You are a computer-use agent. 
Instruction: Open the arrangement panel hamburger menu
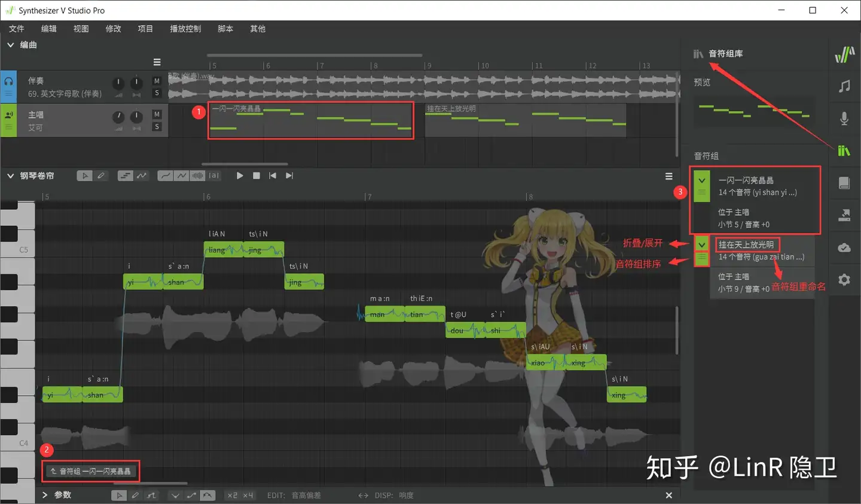click(157, 62)
